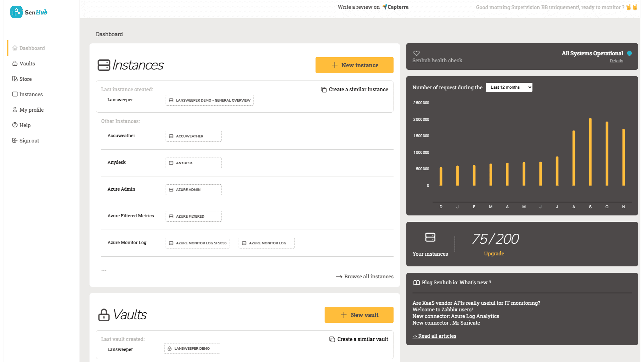
Task: Click the New vault button
Action: [x=359, y=315]
